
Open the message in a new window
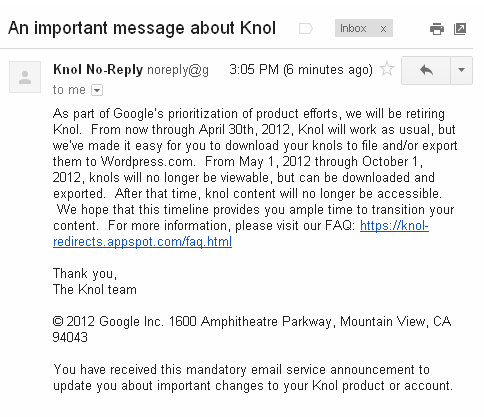[x=460, y=29]
